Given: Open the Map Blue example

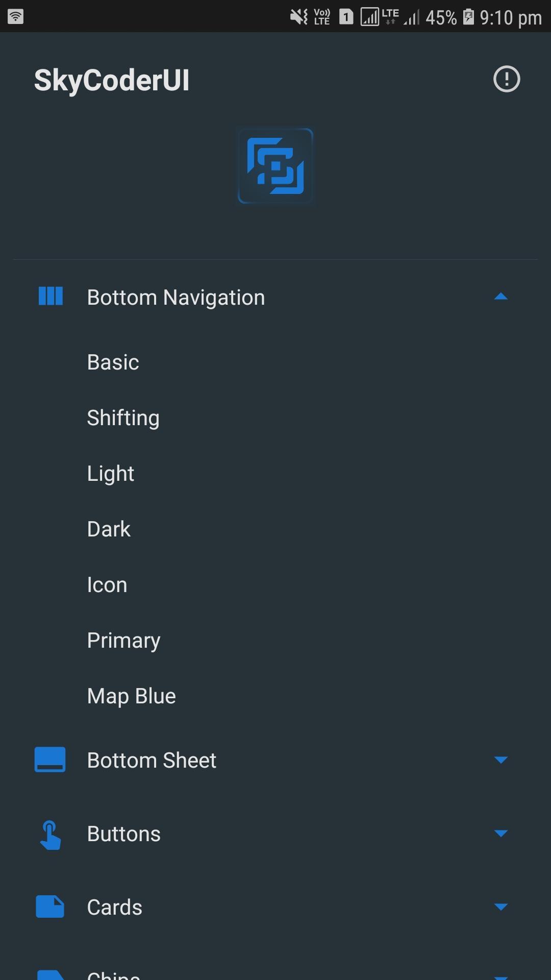Looking at the screenshot, I should 132,696.
